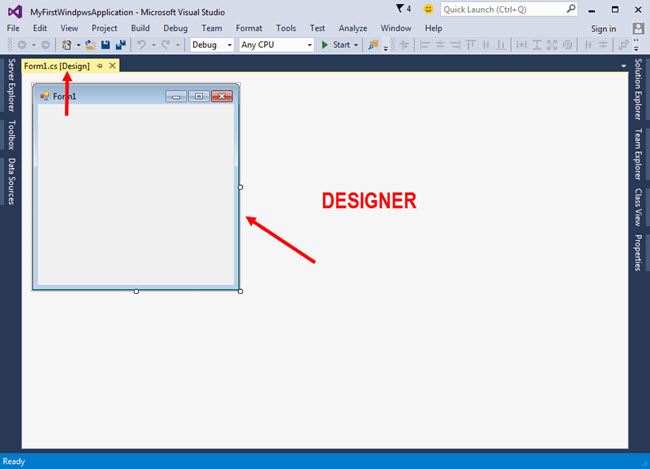The image size is (650, 469).
Task: Open the Help menu
Action: point(433,28)
